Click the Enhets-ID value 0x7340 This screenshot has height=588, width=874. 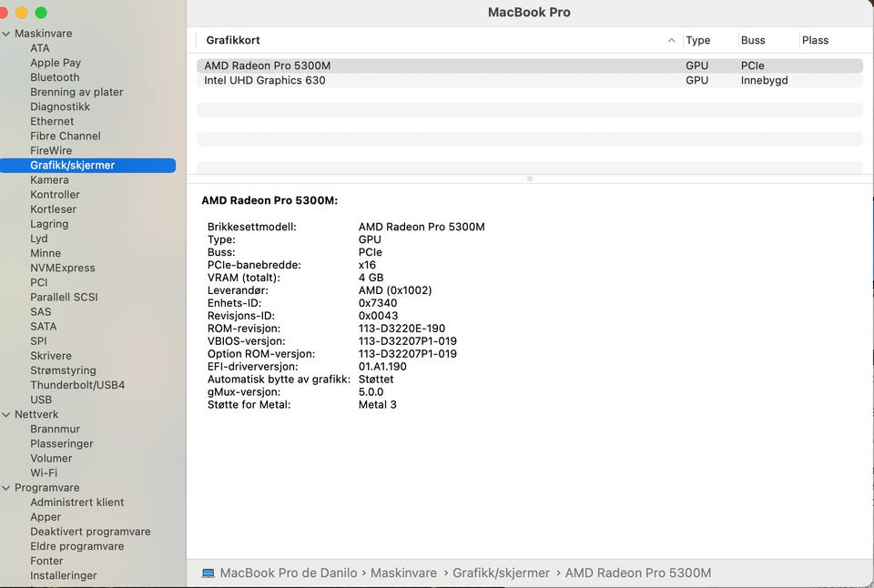coord(377,303)
